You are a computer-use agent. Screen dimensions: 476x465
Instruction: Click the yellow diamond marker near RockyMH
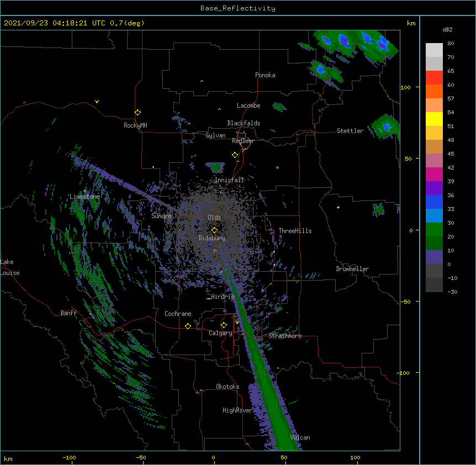pyautogui.click(x=138, y=113)
